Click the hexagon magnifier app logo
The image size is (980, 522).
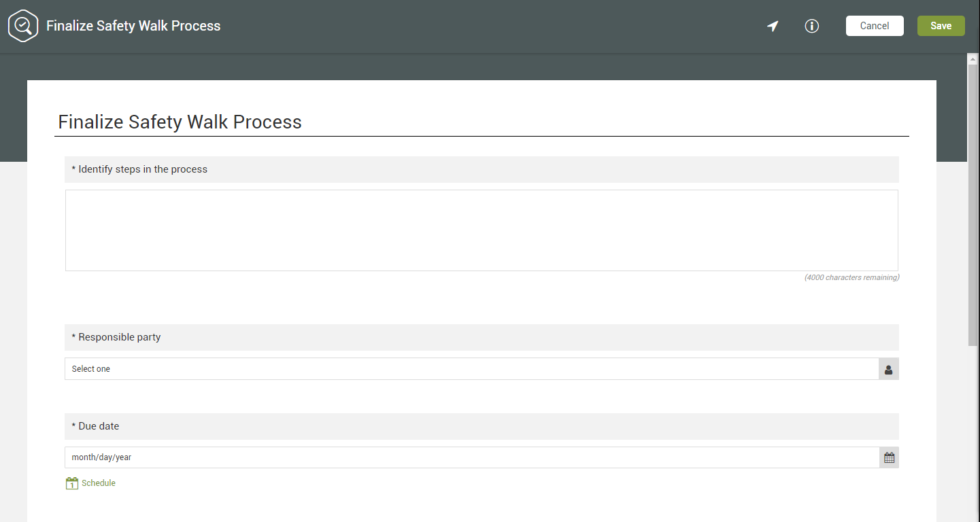coord(23,26)
